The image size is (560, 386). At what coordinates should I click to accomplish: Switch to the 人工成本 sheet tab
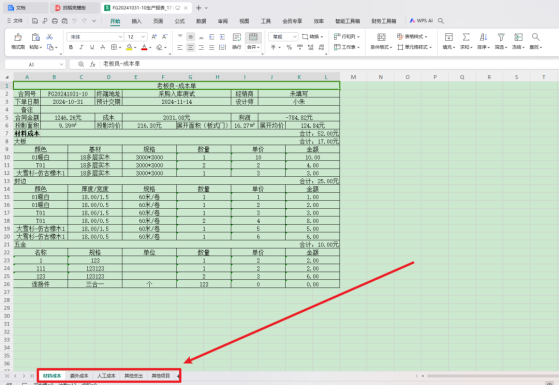tap(106, 376)
